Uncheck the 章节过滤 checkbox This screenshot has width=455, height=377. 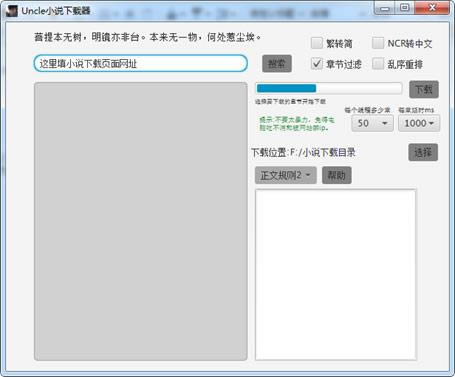317,63
